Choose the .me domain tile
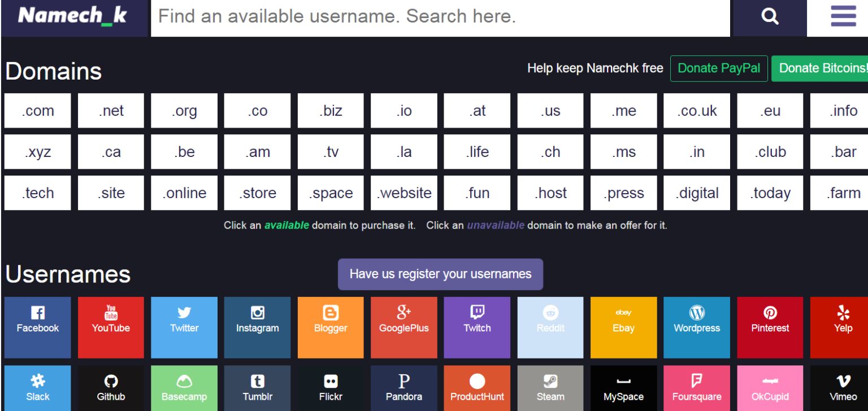The width and height of the screenshot is (868, 411). tap(624, 111)
